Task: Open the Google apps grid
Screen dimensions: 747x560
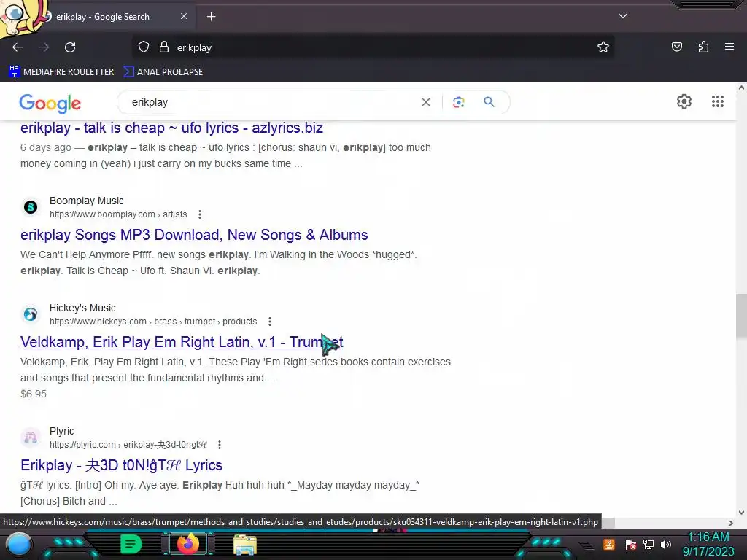Action: point(718,101)
